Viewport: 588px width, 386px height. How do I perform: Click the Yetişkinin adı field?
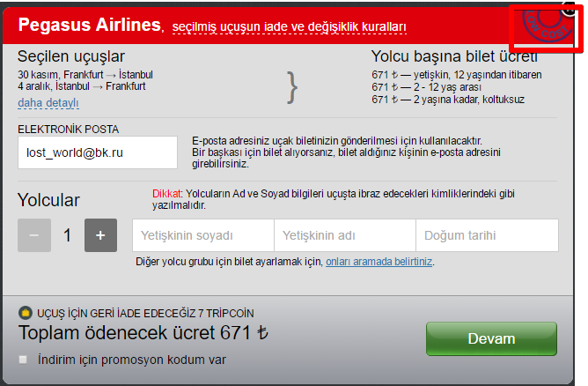point(345,235)
